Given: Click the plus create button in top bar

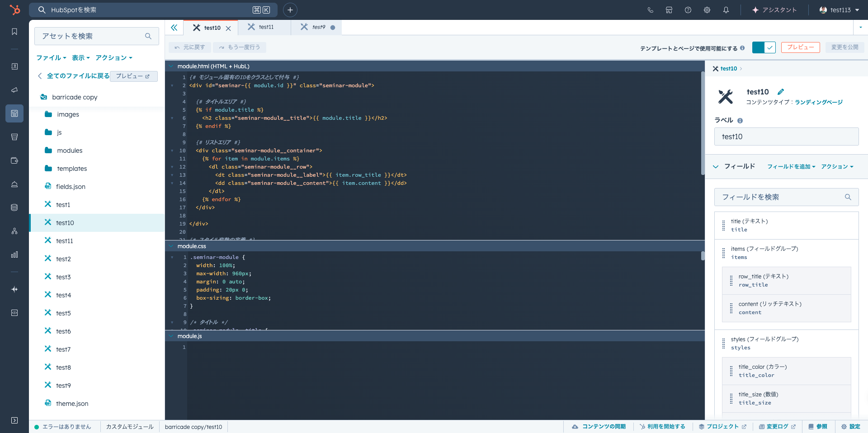Looking at the screenshot, I should [x=290, y=10].
